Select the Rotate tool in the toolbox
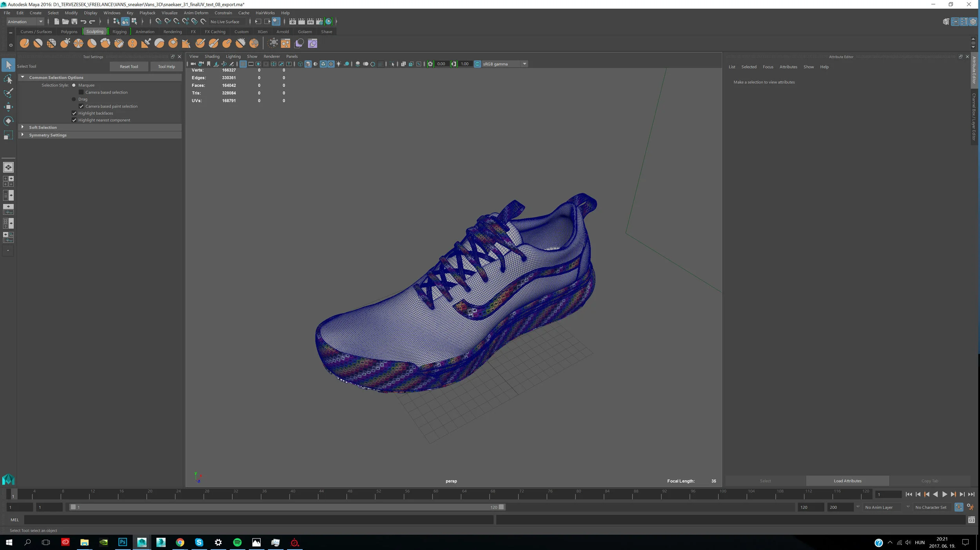Screen dimensions: 980x550 coord(8,121)
